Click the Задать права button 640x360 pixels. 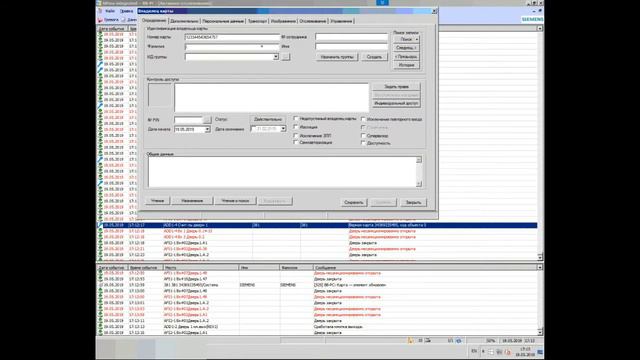click(396, 87)
